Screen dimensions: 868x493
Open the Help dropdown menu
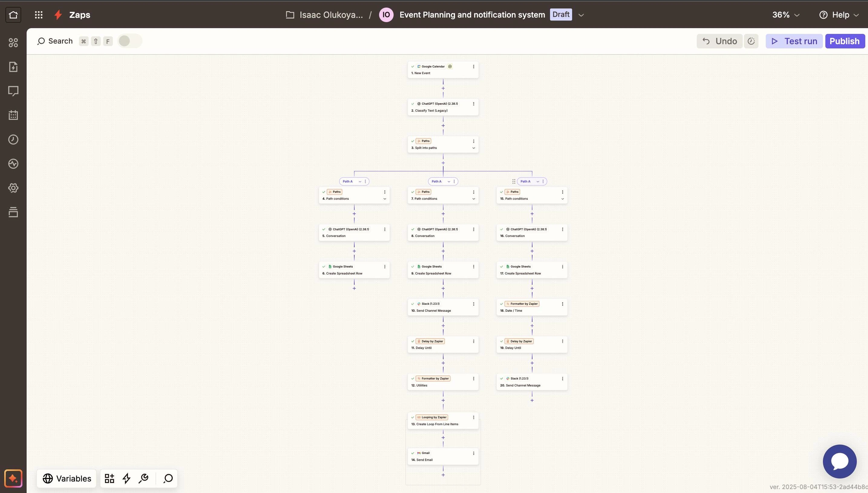pyautogui.click(x=839, y=15)
